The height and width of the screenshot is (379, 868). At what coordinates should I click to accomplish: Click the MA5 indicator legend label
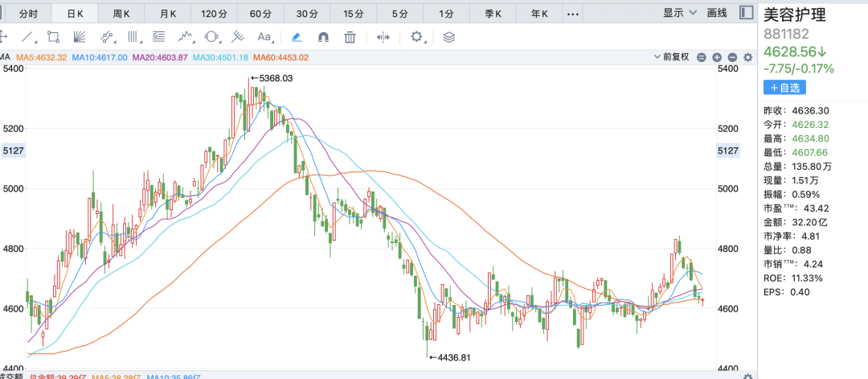pyautogui.click(x=42, y=57)
